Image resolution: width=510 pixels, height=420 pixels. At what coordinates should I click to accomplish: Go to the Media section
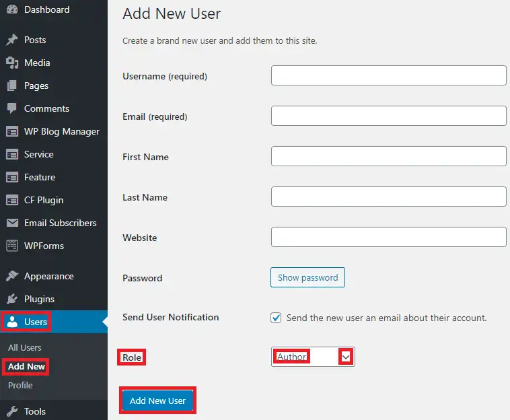pyautogui.click(x=37, y=63)
